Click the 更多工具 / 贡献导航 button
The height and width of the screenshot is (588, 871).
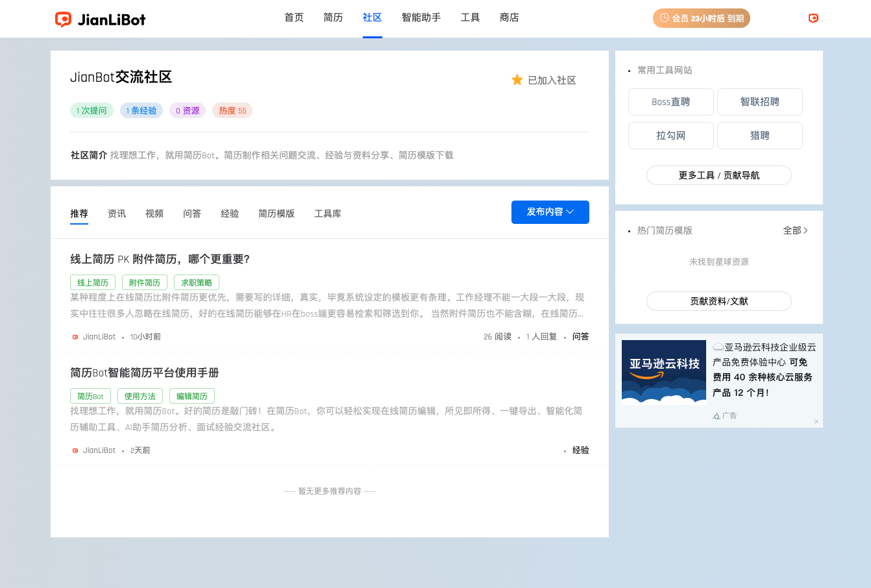(718, 175)
